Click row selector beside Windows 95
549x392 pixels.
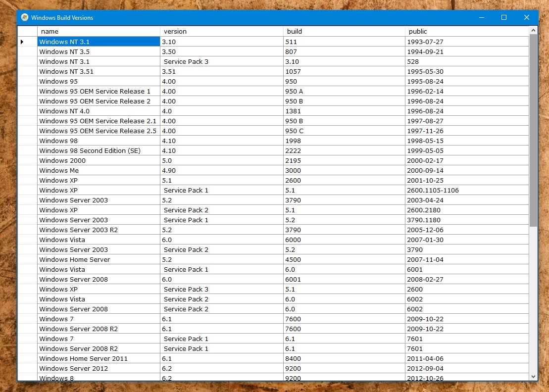pyautogui.click(x=27, y=81)
